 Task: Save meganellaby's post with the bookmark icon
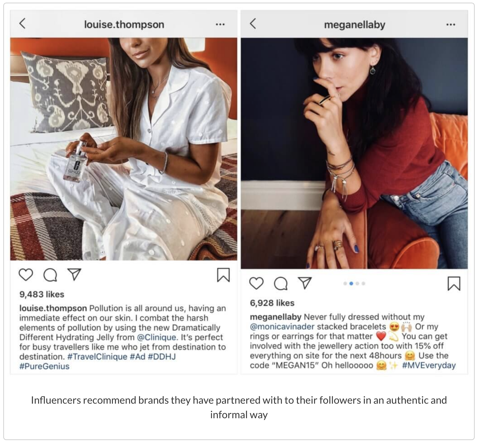click(x=454, y=284)
